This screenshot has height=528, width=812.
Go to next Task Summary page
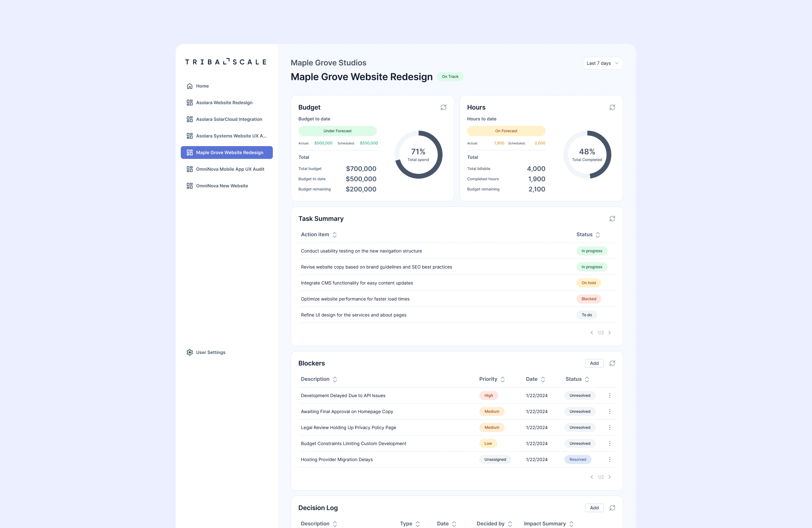click(x=609, y=332)
